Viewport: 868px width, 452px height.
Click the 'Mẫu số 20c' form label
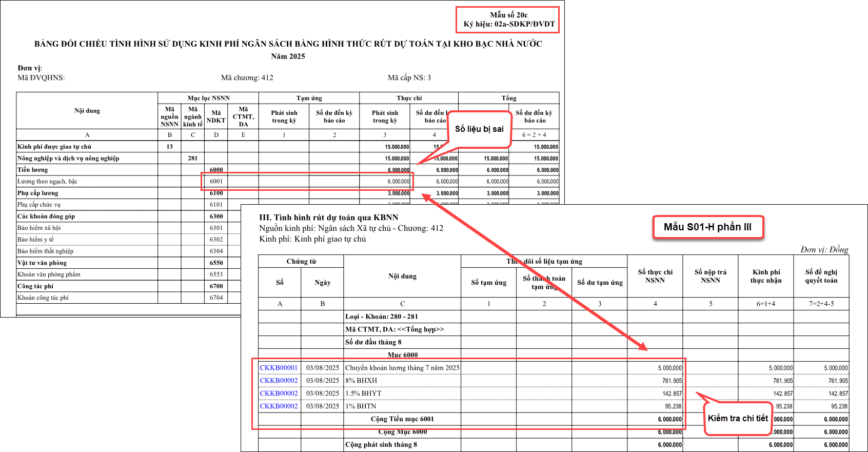[x=508, y=15]
